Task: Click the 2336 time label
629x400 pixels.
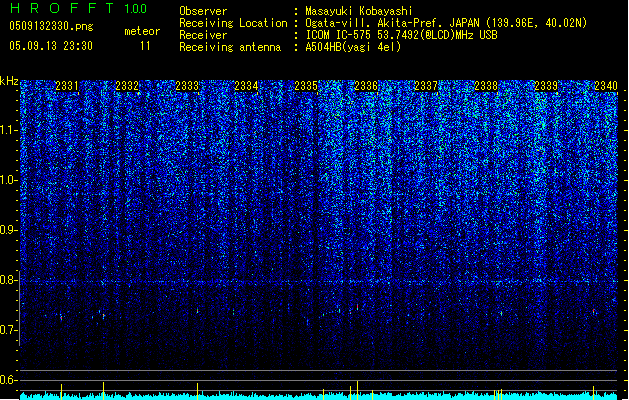Action: pyautogui.click(x=366, y=85)
